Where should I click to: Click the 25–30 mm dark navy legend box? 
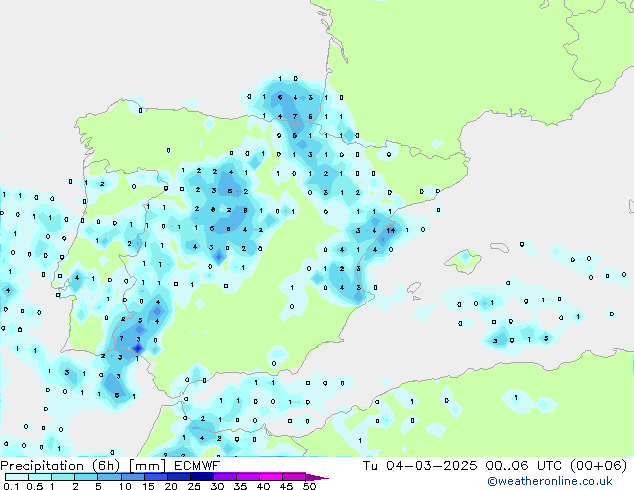202,477
